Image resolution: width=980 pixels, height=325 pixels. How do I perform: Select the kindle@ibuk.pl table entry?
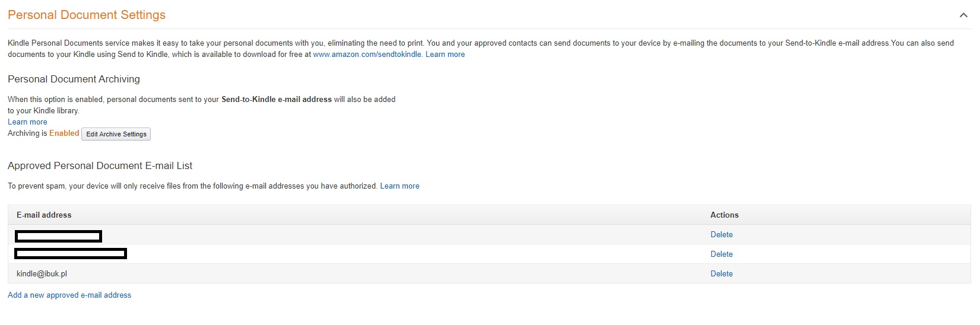(42, 274)
